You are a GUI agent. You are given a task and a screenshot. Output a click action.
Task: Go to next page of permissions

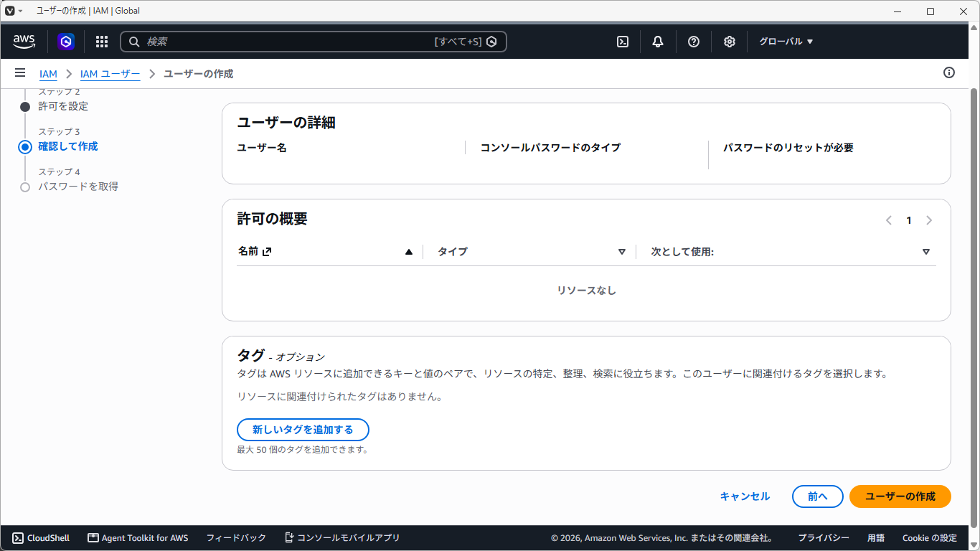929,220
